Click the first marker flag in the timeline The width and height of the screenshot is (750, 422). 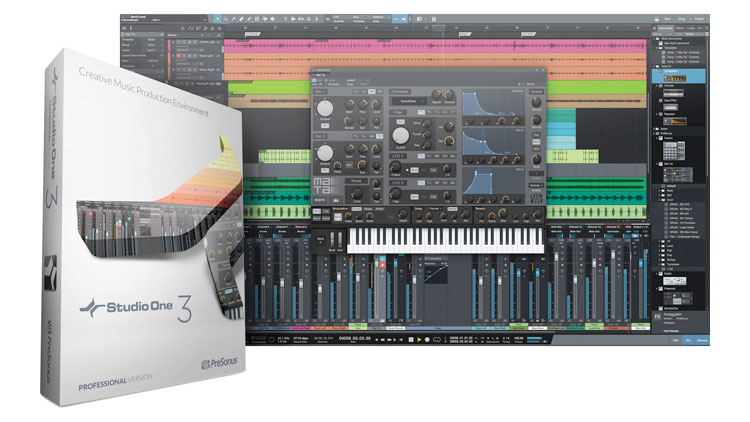pyautogui.click(x=252, y=34)
